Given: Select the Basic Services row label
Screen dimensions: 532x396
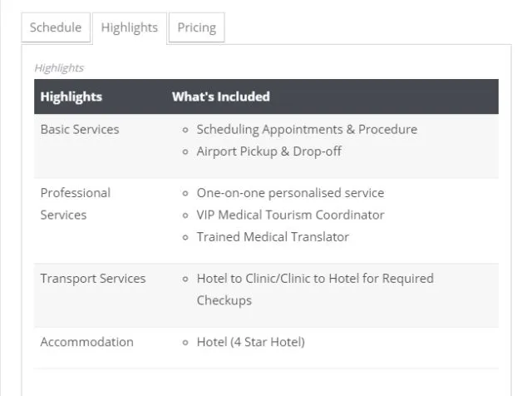Looking at the screenshot, I should point(80,130).
